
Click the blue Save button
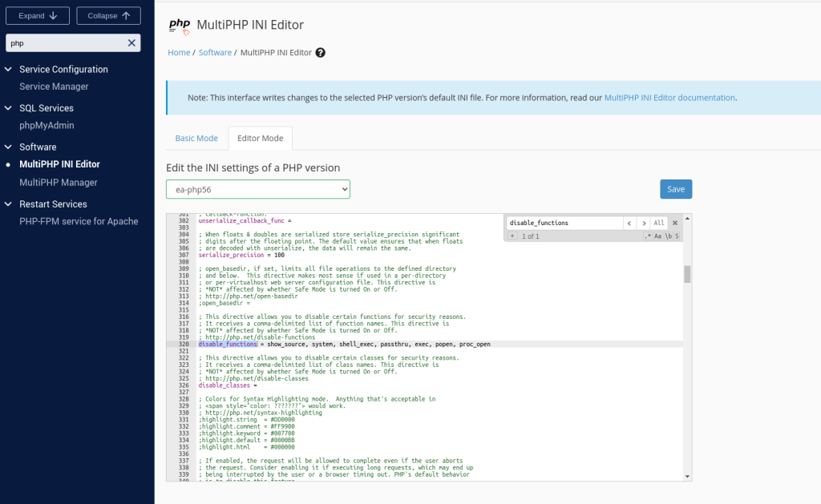(676, 189)
